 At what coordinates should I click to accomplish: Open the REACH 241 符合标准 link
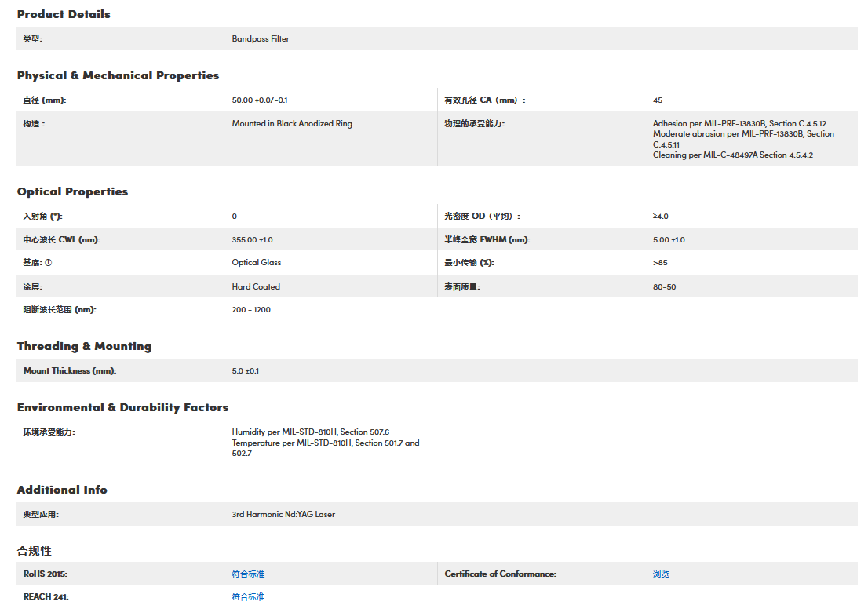pyautogui.click(x=248, y=597)
